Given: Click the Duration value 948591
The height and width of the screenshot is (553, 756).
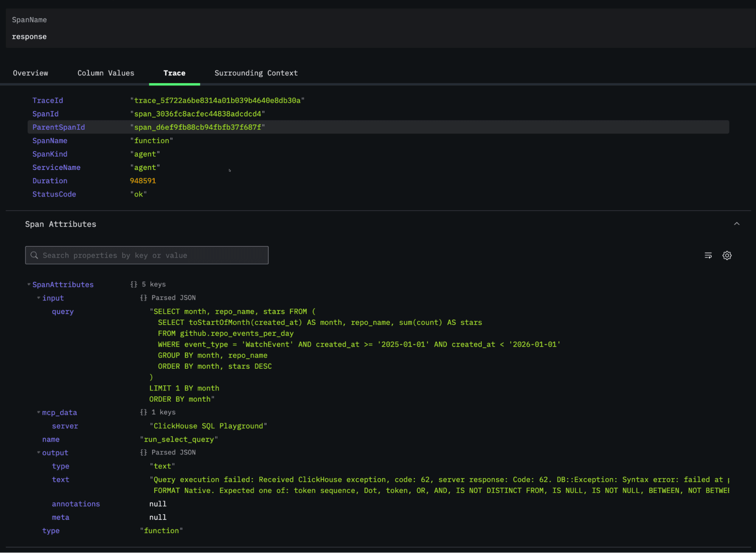Looking at the screenshot, I should pyautogui.click(x=143, y=181).
